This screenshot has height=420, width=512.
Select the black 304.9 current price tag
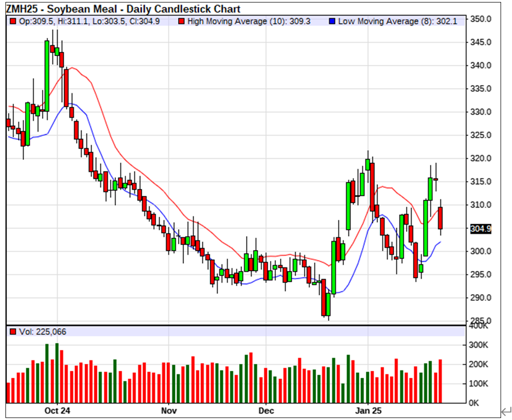pos(480,229)
